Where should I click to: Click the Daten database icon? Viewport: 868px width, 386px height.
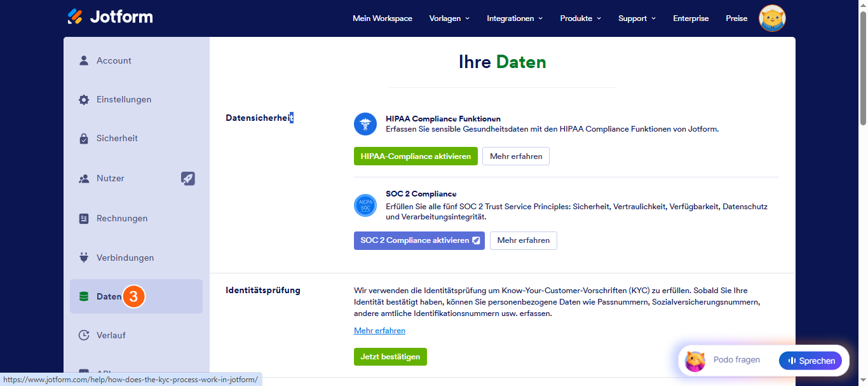coord(83,296)
